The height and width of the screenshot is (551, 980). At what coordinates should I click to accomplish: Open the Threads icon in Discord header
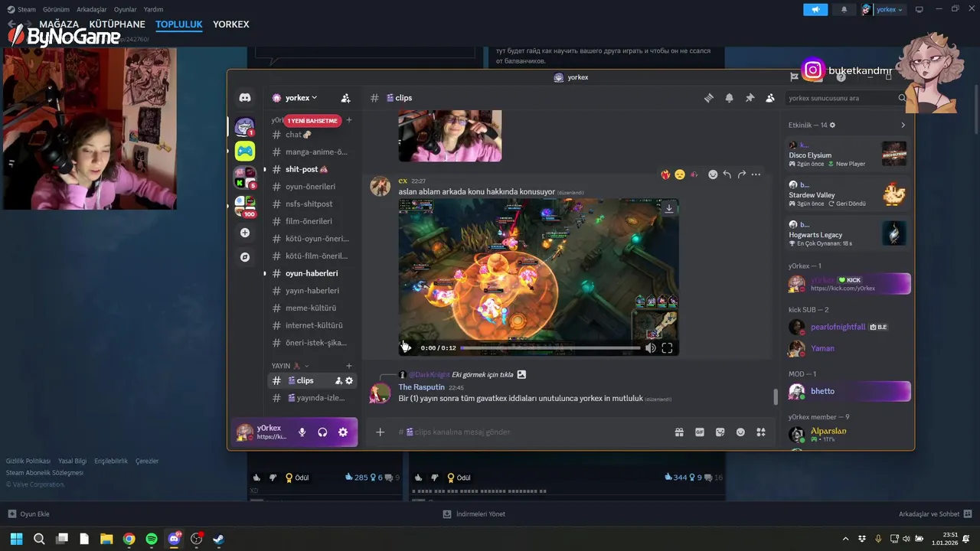tap(709, 98)
